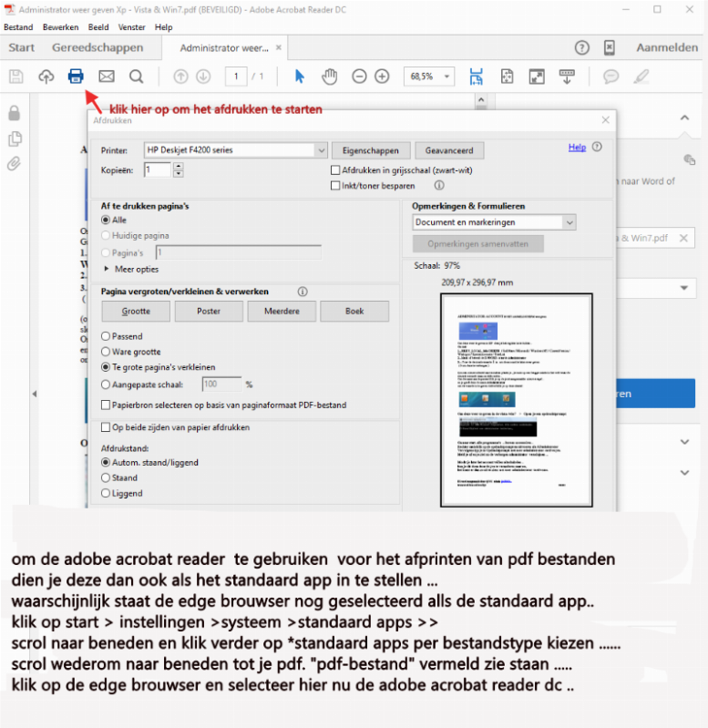Select the arrow selection tool
This screenshot has width=708, height=728.
[300, 77]
